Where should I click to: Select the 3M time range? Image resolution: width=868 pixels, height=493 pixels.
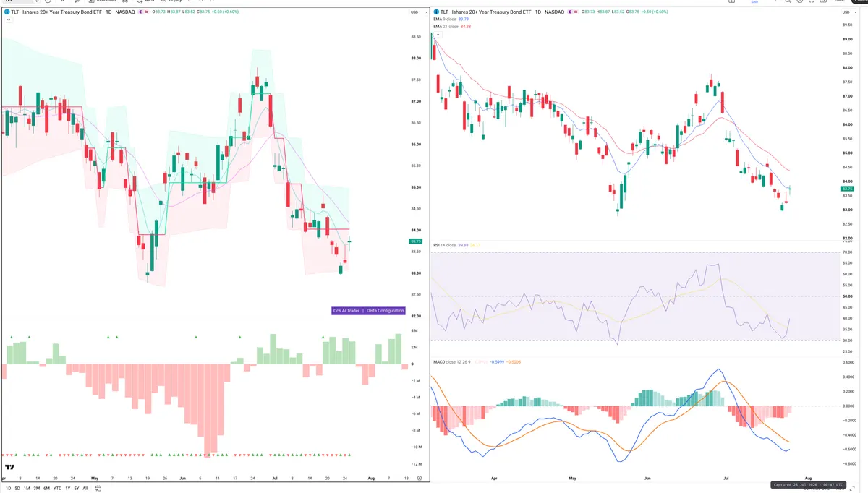(x=37, y=489)
